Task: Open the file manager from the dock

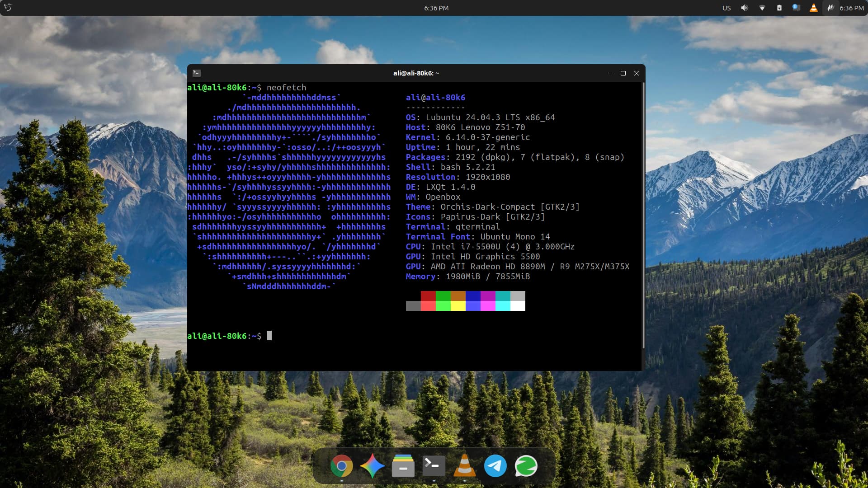Action: [403, 466]
